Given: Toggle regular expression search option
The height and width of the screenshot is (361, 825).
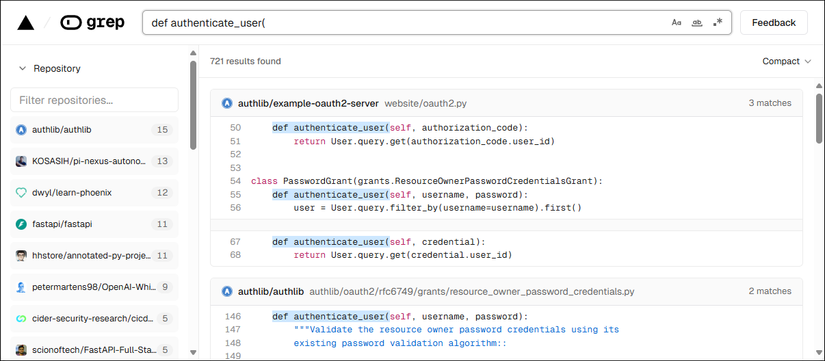Looking at the screenshot, I should pos(717,23).
